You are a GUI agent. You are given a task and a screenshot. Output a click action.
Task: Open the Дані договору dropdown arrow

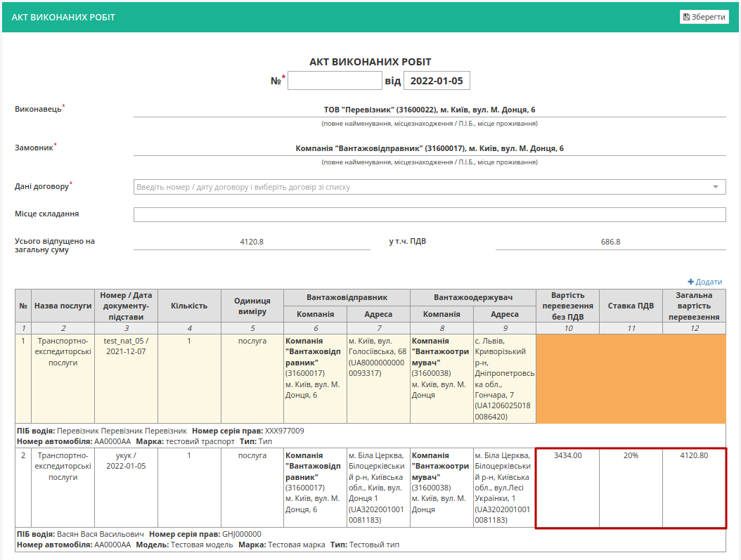pyautogui.click(x=716, y=187)
